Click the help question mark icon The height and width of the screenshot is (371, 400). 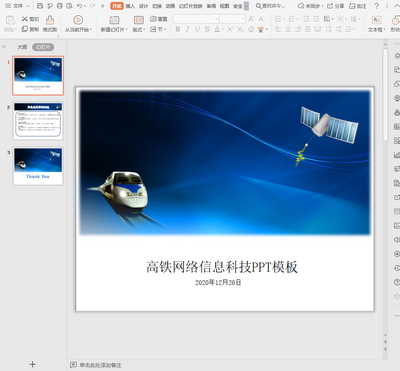[x=377, y=6]
